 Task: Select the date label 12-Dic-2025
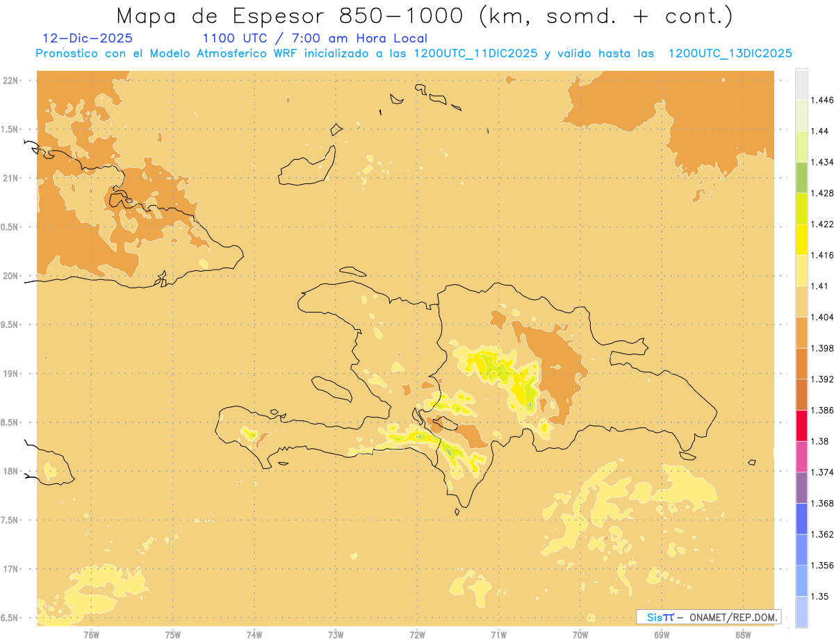pyautogui.click(x=87, y=38)
